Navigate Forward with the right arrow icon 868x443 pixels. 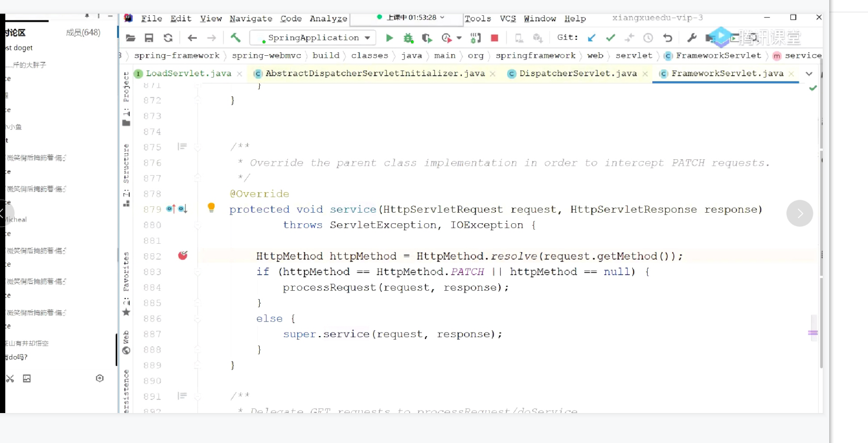(212, 38)
